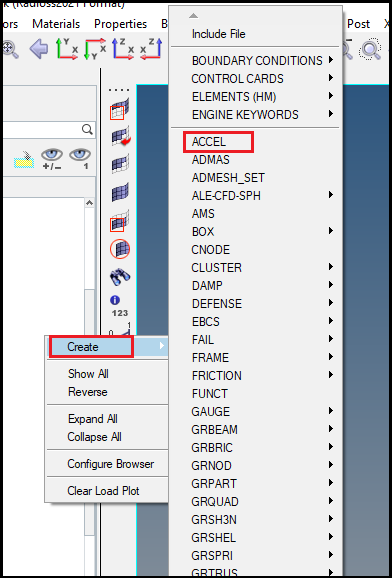Screen dimensions: 392x578
Task: Select the reversed ZX plane view icon
Action: pos(151,49)
